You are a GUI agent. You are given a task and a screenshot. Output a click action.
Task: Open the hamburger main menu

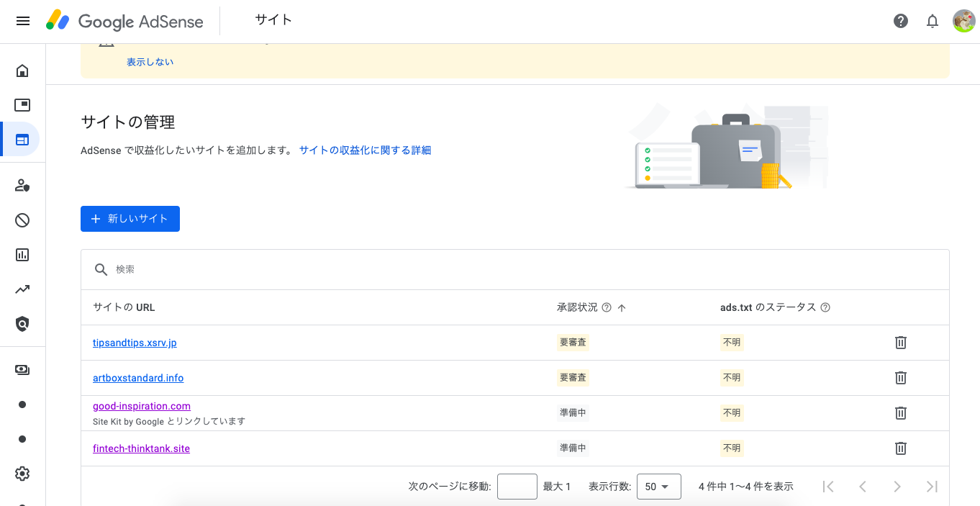pyautogui.click(x=23, y=21)
